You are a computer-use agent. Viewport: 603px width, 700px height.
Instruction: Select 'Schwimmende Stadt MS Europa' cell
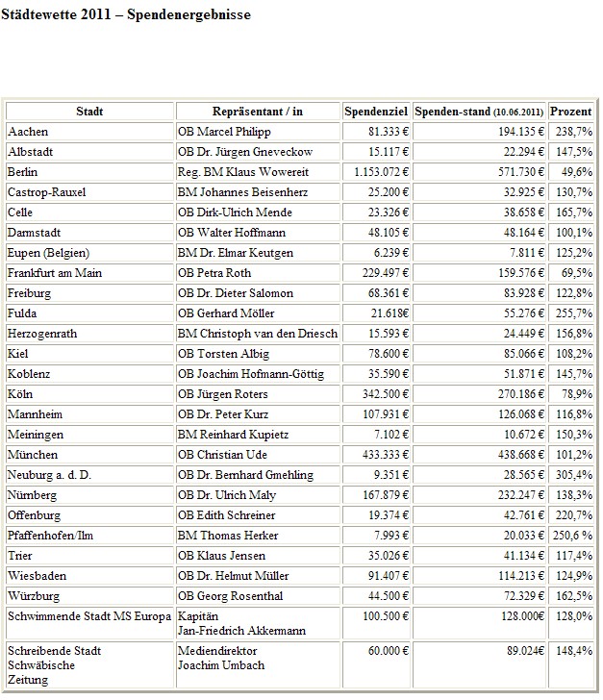tap(88, 616)
